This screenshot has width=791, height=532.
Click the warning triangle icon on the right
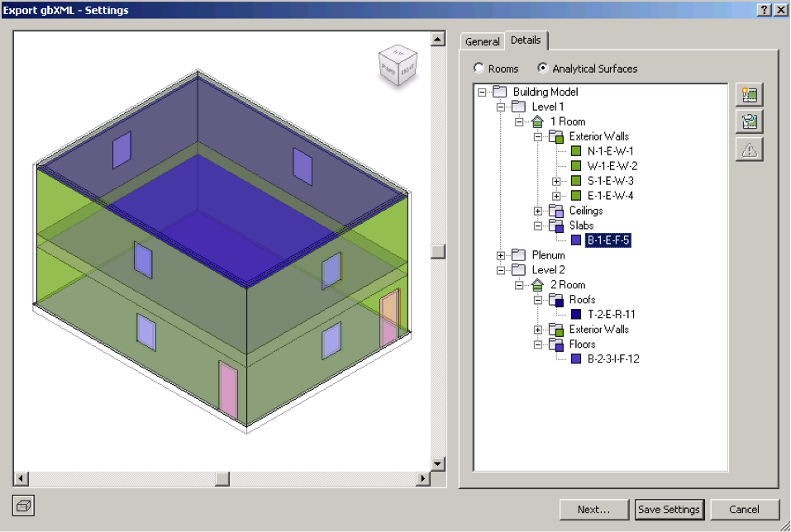tap(749, 150)
